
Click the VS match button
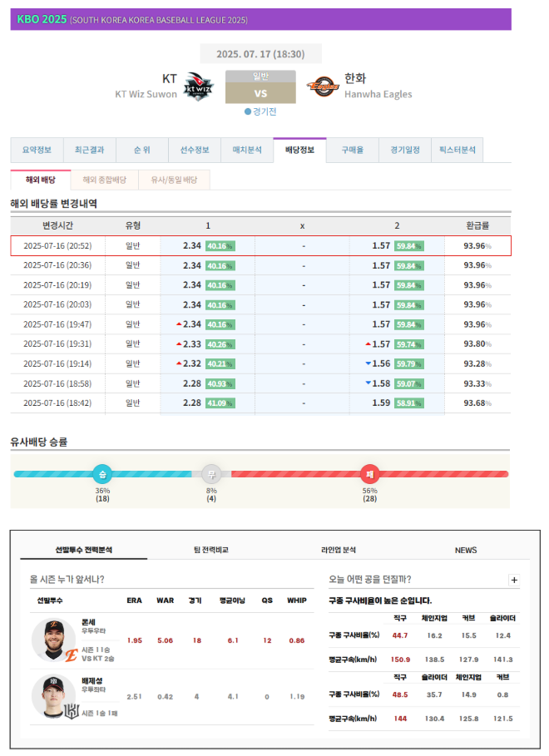[260, 92]
